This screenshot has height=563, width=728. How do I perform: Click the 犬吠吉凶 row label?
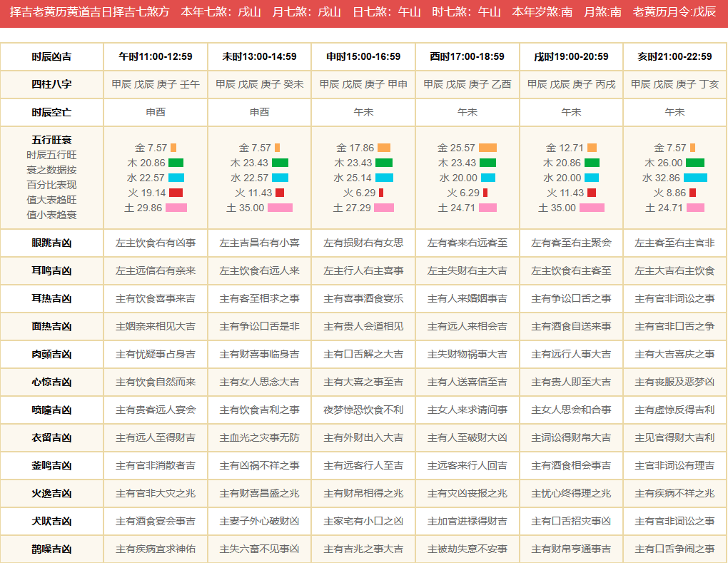(51, 521)
